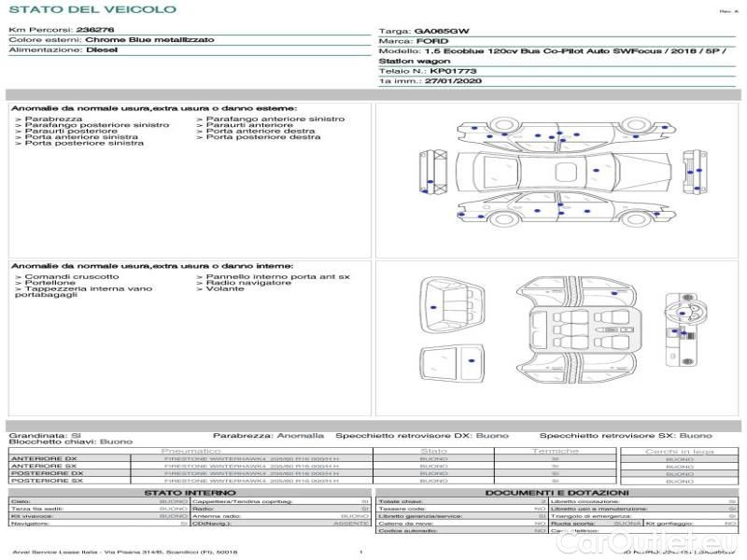
Task: Click the ANTERIORE DX tyre row
Action: coord(44,459)
